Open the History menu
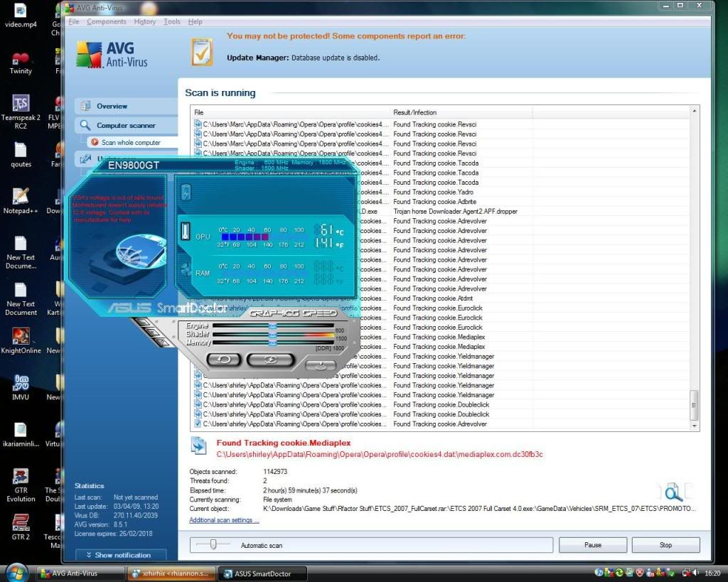 coord(145,21)
